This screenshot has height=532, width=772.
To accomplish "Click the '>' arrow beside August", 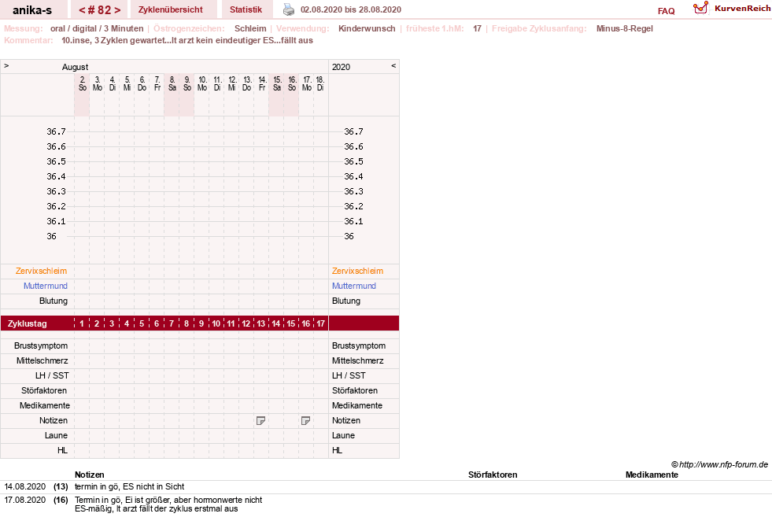I will click(x=6, y=65).
